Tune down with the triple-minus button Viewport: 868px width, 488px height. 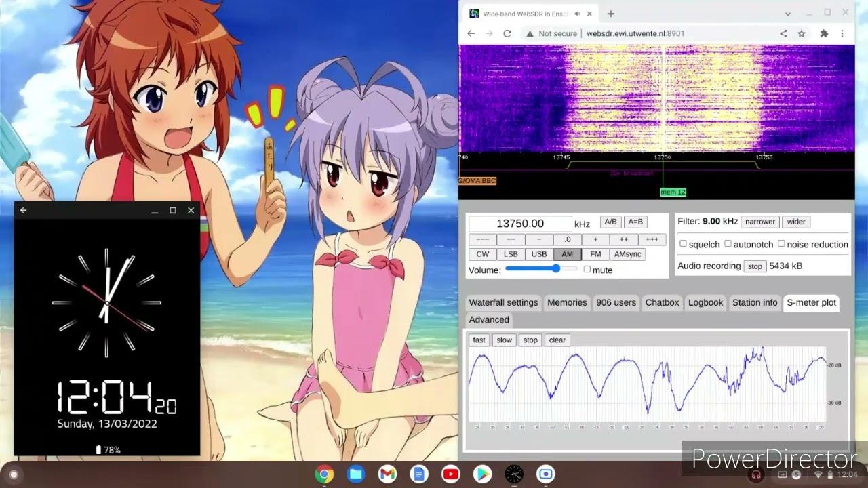click(x=483, y=239)
